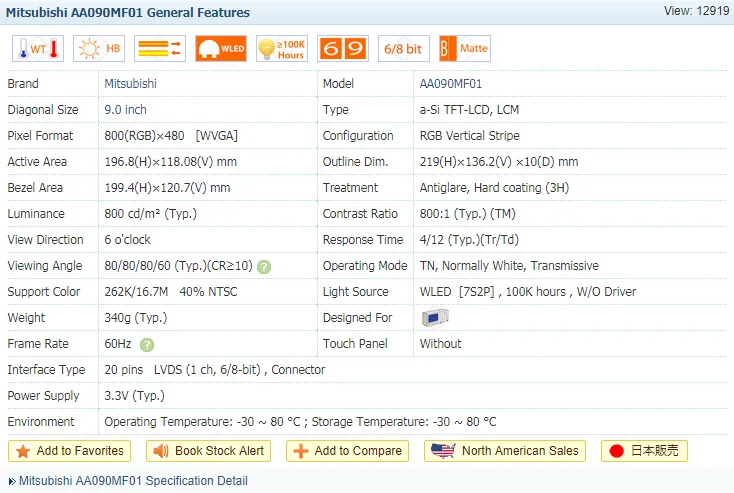Click the 60Hz frame rate value
734x493 pixels.
pos(118,344)
